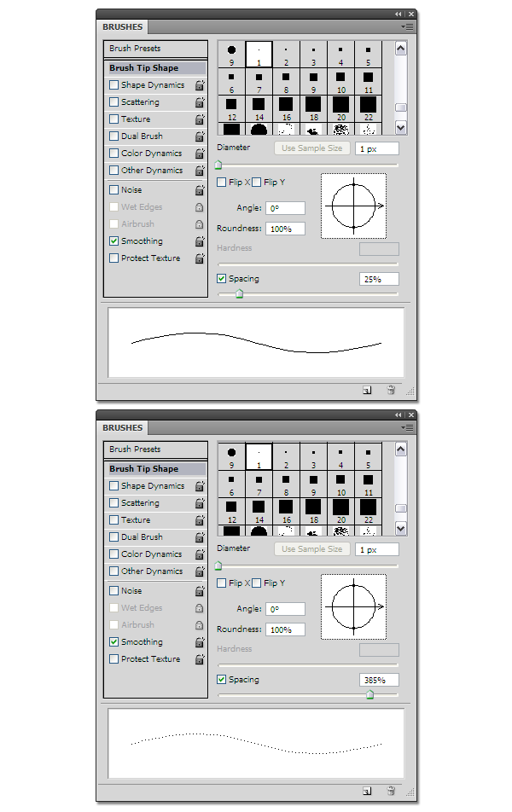Open Shape Dynamics options in the bottom panel
The width and height of the screenshot is (512, 812).
pos(153,486)
